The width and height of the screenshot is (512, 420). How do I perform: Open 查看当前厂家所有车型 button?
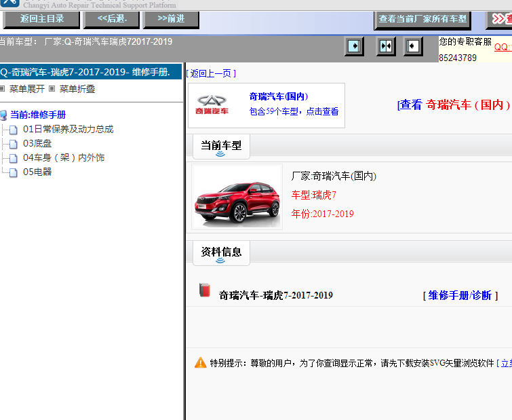click(x=422, y=20)
